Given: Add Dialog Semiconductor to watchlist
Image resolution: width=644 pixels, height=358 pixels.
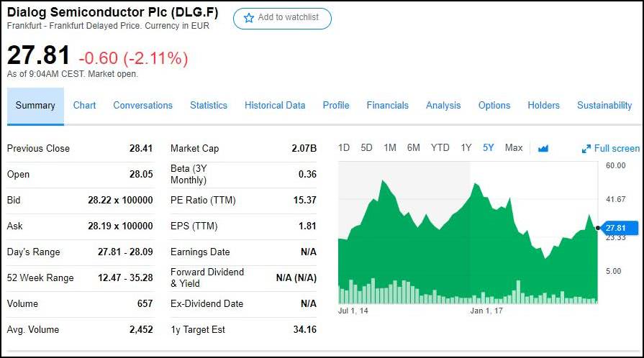Looking at the screenshot, I should (282, 19).
